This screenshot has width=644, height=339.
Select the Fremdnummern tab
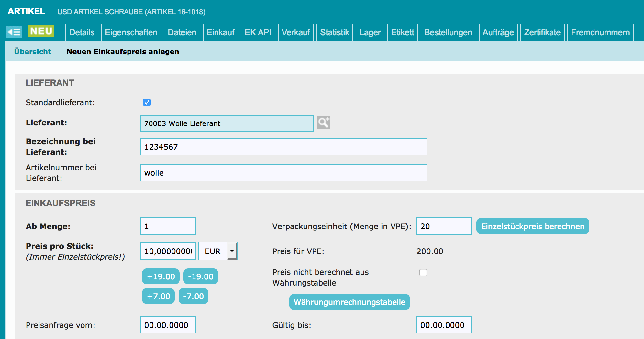tap(600, 32)
